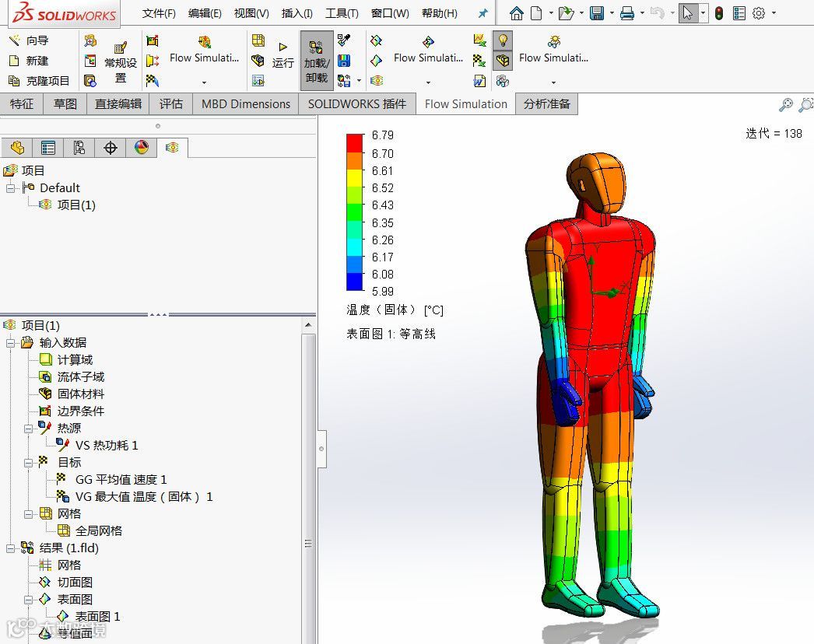Open the 帮助(H) menu
Screen dimensions: 814x644
coord(440,13)
